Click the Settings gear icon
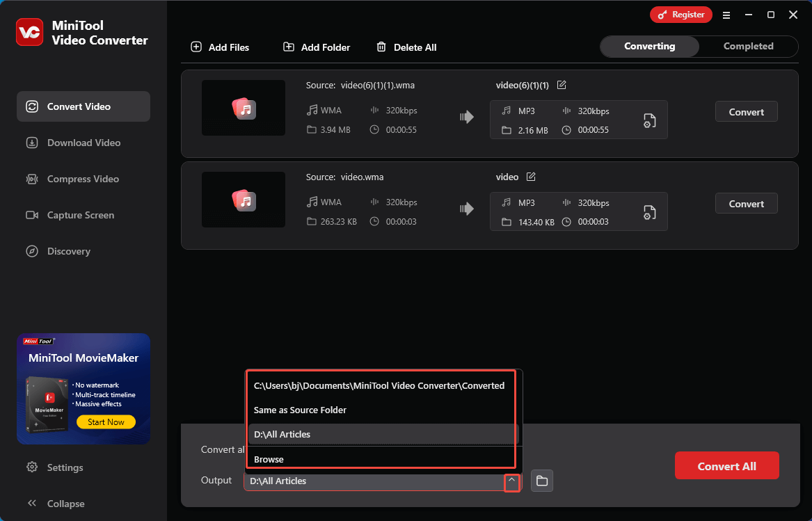812x521 pixels. point(32,467)
